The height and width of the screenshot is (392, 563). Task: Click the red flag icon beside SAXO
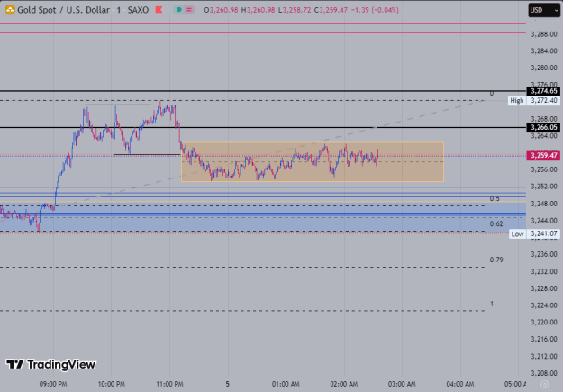pos(159,10)
